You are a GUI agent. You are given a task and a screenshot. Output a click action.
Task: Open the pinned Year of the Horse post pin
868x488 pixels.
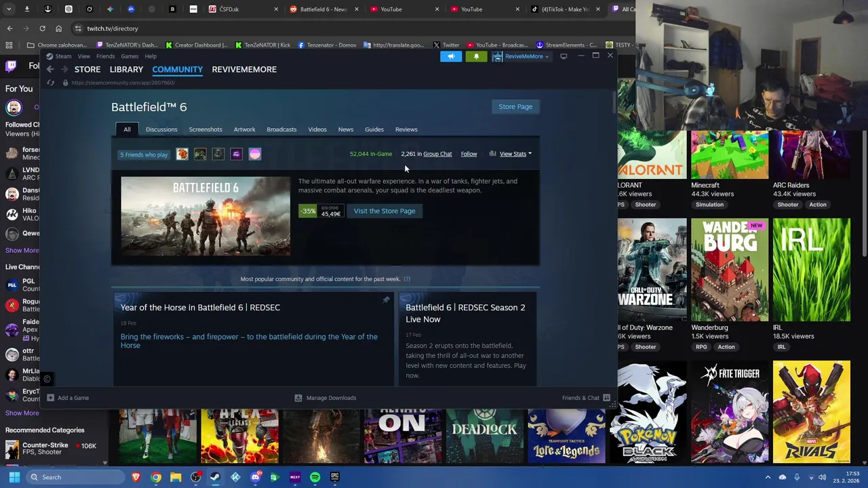(x=386, y=300)
